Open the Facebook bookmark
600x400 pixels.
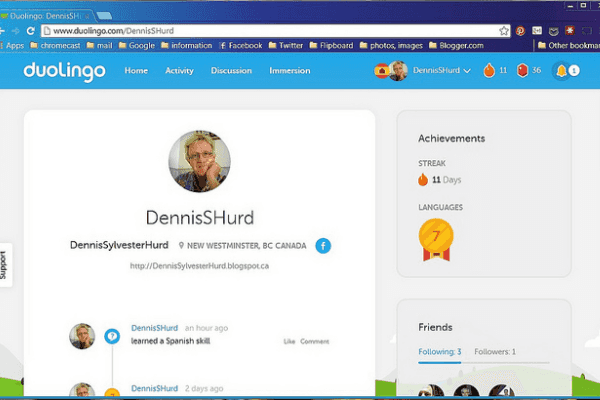[241, 46]
